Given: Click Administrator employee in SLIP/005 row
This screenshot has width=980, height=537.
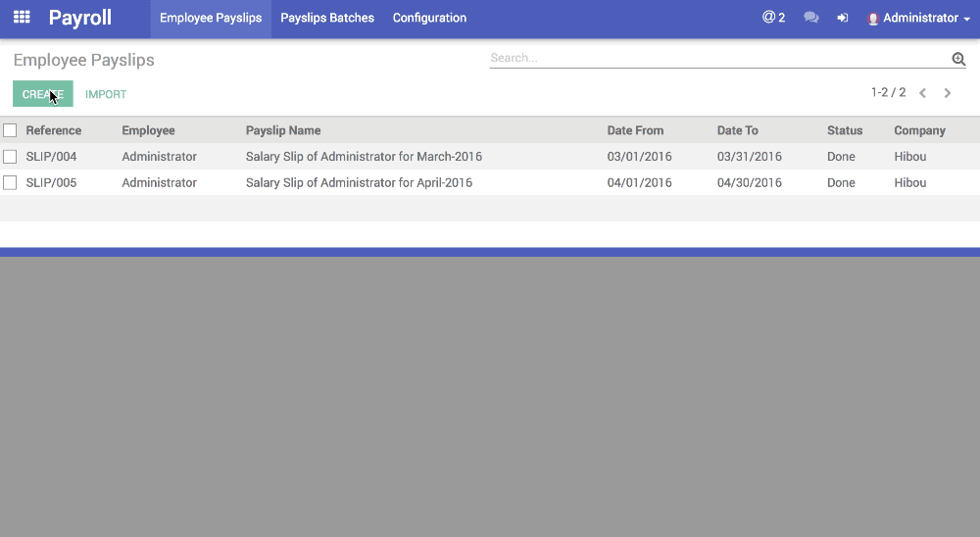Looking at the screenshot, I should pos(160,183).
